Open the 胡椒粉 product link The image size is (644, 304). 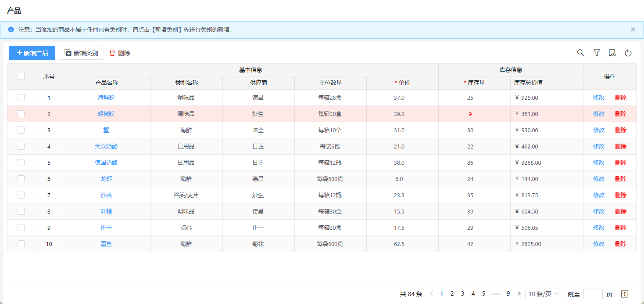106,114
